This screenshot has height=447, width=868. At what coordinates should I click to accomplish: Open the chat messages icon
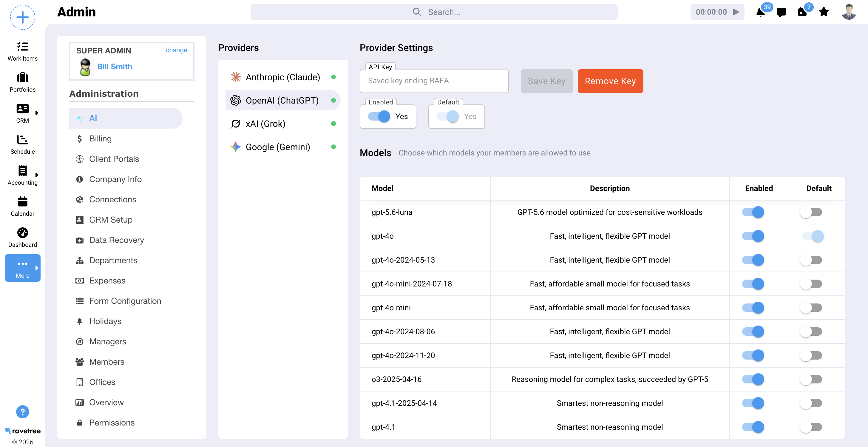point(781,13)
